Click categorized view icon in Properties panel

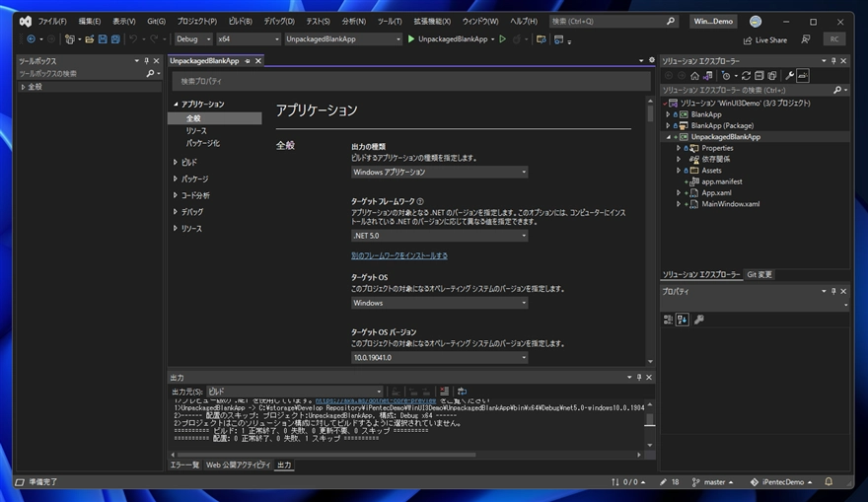[668, 320]
